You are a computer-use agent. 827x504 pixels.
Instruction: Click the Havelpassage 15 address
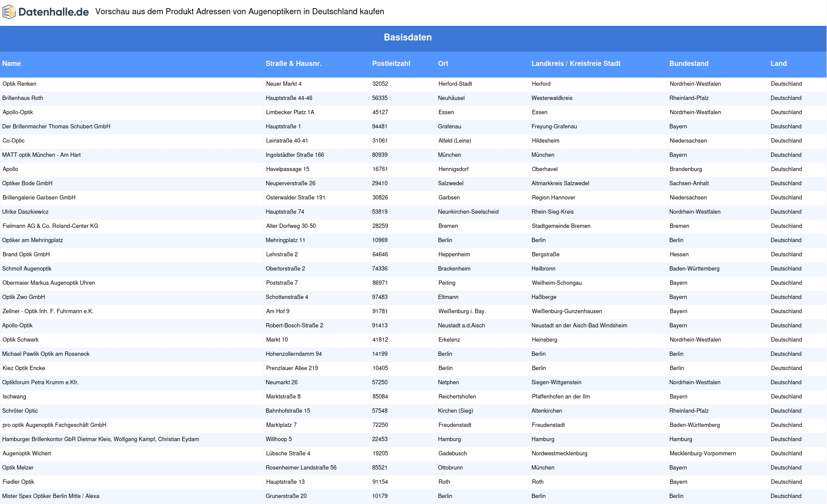pos(287,169)
